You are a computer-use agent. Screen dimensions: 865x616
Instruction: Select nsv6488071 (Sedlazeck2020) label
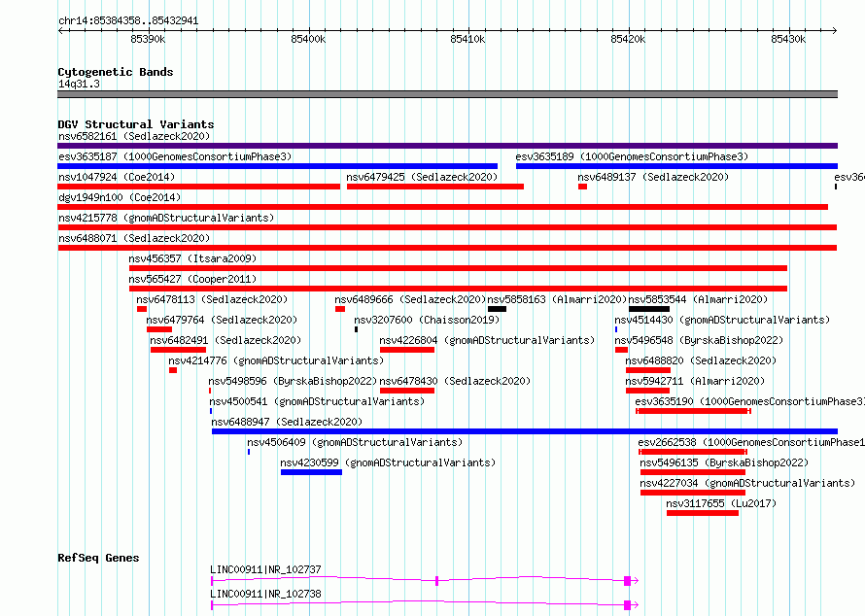coord(134,238)
